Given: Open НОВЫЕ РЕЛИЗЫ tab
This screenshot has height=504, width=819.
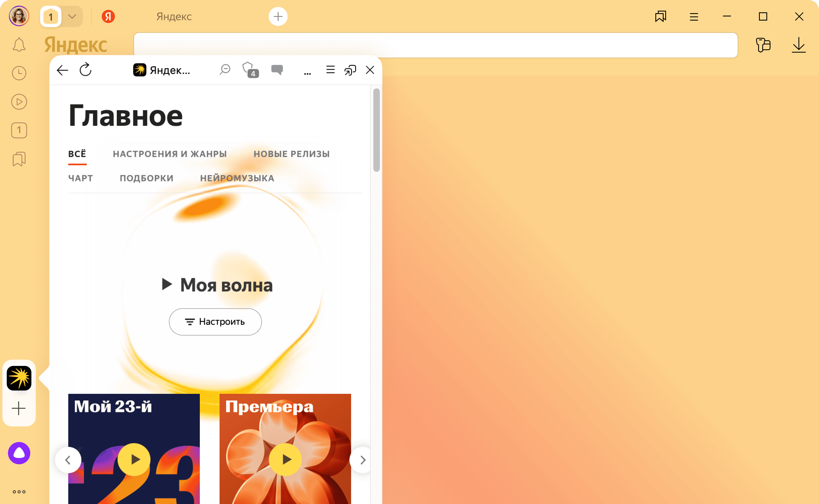Looking at the screenshot, I should [291, 154].
